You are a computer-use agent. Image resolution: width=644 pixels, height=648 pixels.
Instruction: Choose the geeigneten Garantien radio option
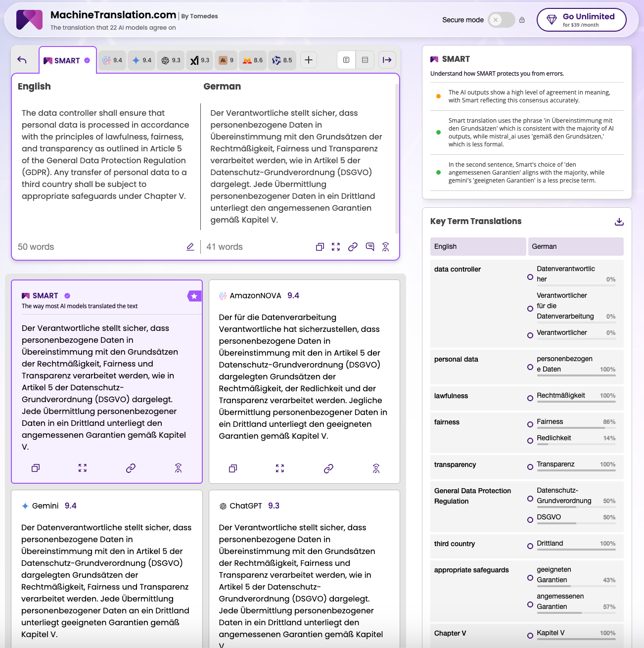(x=530, y=578)
